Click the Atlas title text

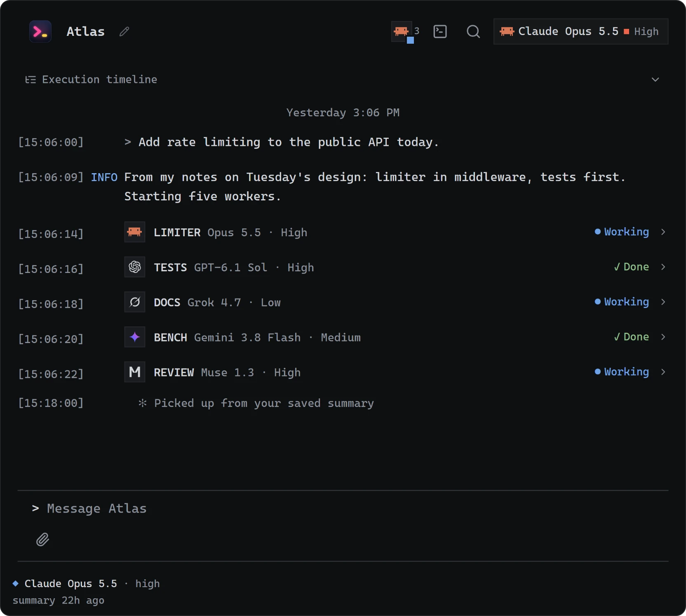[x=86, y=32]
